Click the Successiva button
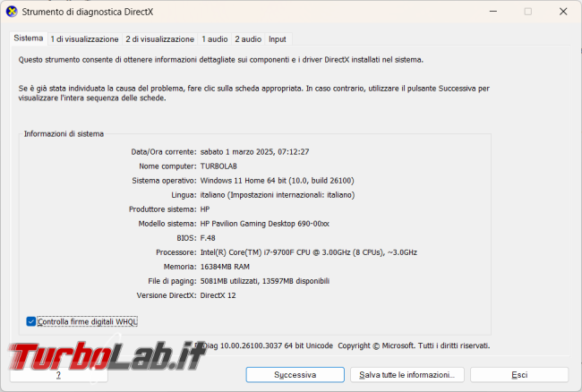This screenshot has height=392, width=582. 295,375
